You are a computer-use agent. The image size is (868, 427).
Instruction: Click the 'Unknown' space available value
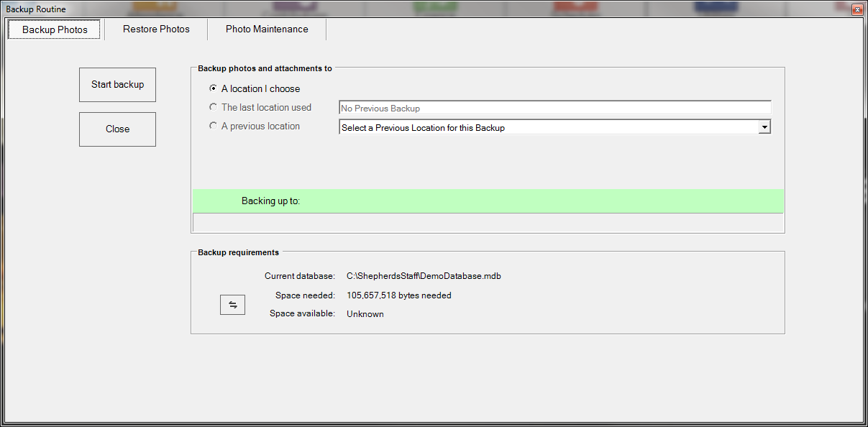point(365,314)
